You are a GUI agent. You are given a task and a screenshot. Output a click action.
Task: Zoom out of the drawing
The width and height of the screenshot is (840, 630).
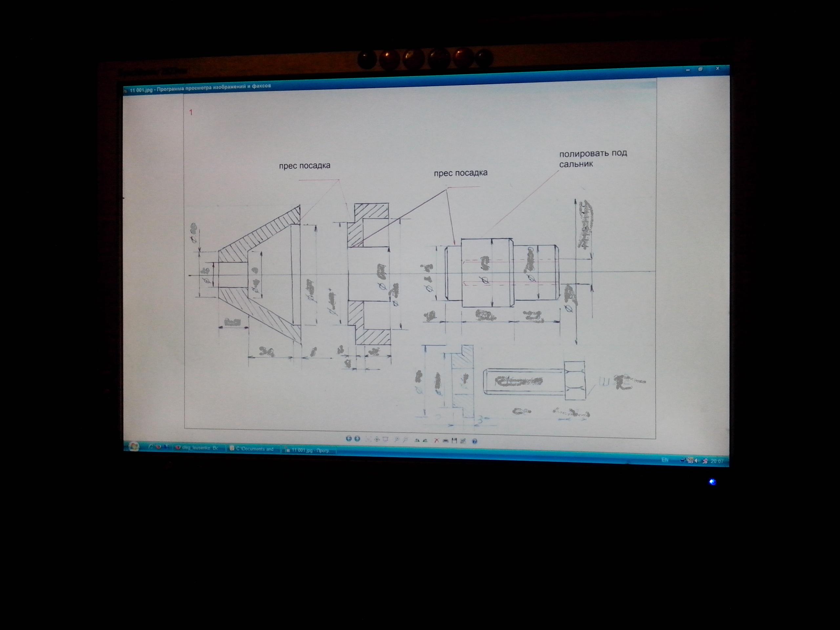406,440
